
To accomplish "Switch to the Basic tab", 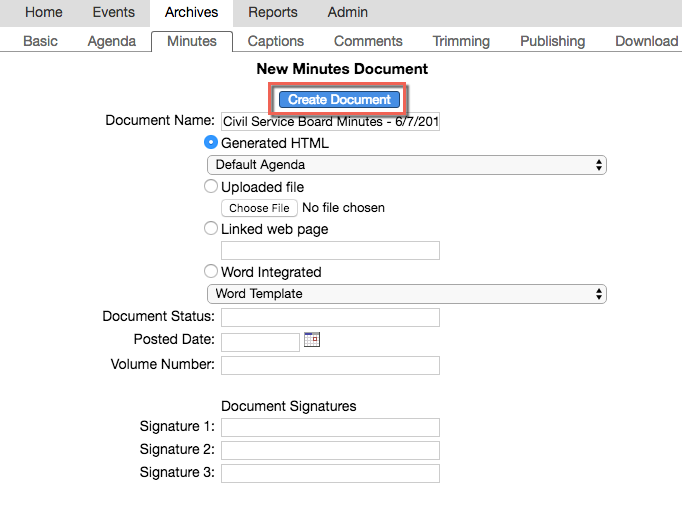I will (40, 41).
